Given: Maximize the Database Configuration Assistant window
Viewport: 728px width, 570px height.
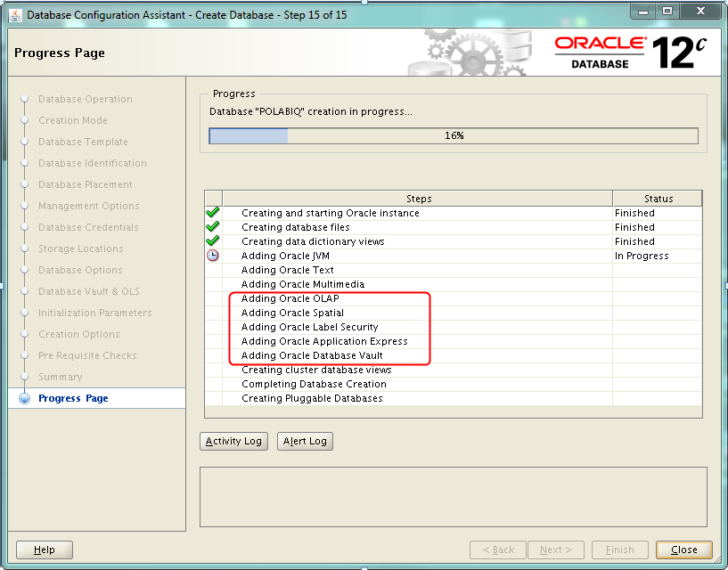Looking at the screenshot, I should pos(667,12).
